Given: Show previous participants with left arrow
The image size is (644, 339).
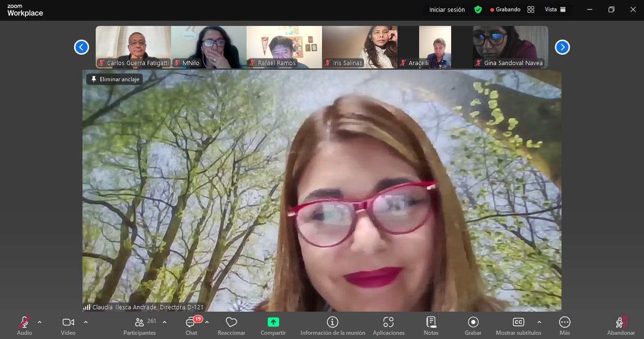Looking at the screenshot, I should (x=82, y=47).
